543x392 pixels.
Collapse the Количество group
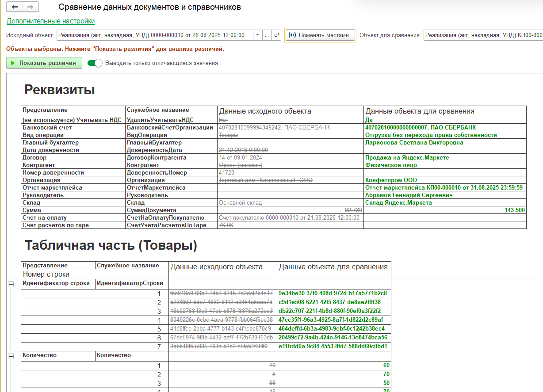pyautogui.click(x=11, y=357)
